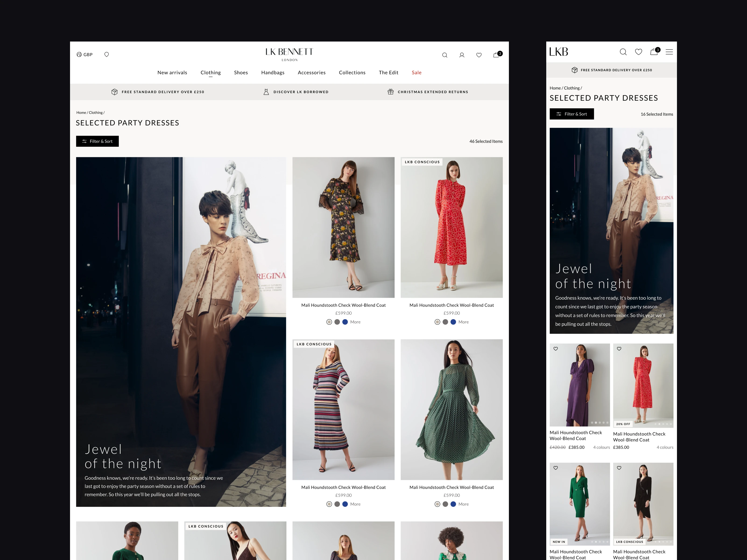Open desktop wishlist heart icon
747x560 pixels.
click(479, 55)
